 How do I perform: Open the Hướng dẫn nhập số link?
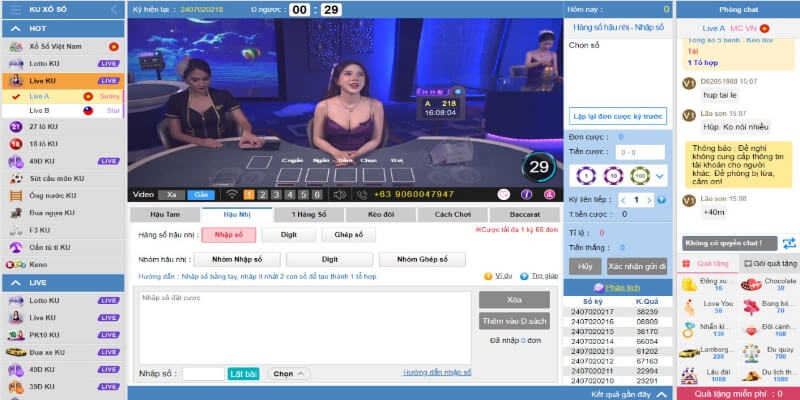pos(437,372)
